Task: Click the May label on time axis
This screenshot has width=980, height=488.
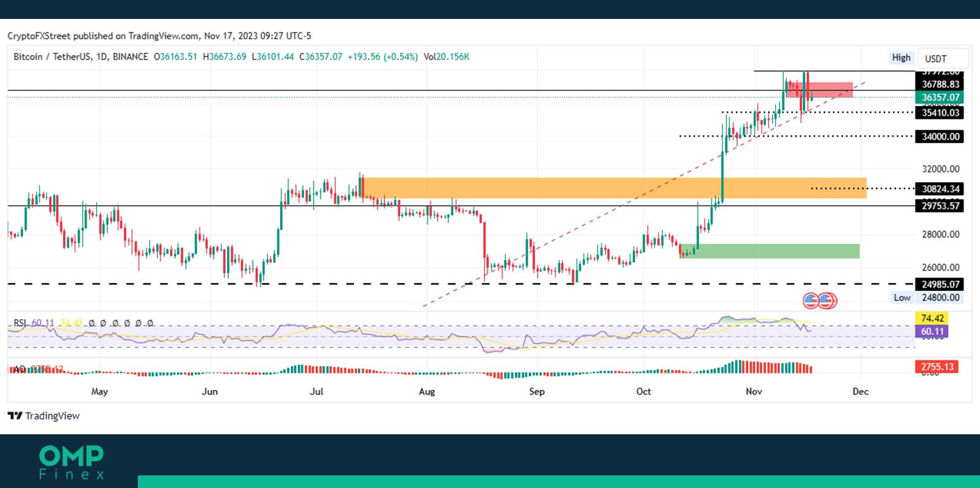Action: [99, 391]
